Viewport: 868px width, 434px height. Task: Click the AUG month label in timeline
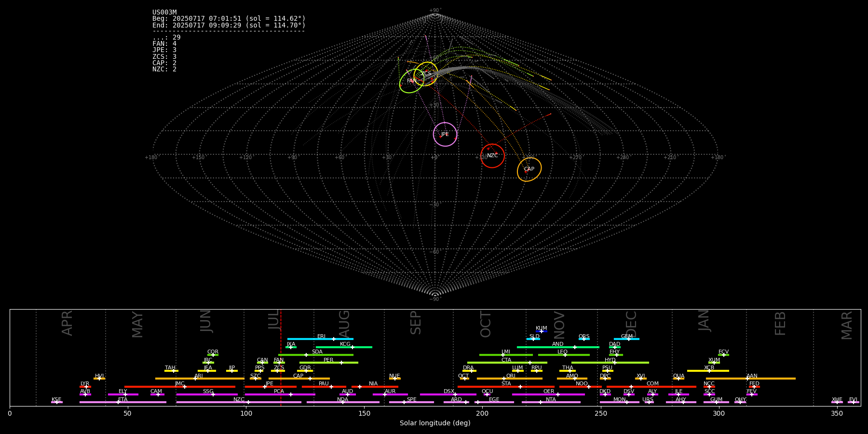pos(344,325)
